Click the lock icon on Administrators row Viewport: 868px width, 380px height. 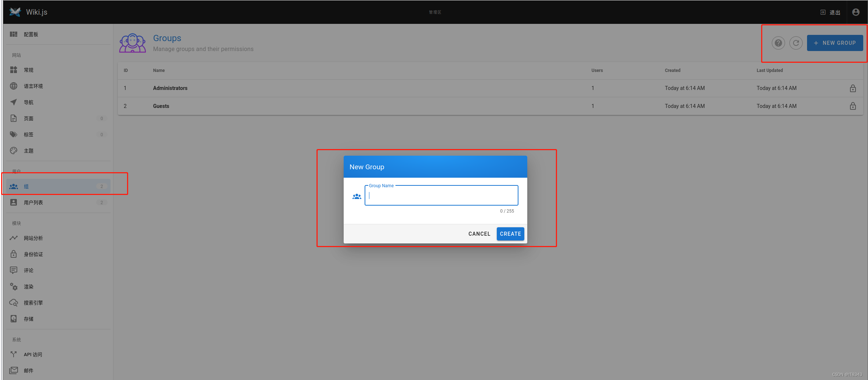pos(853,88)
